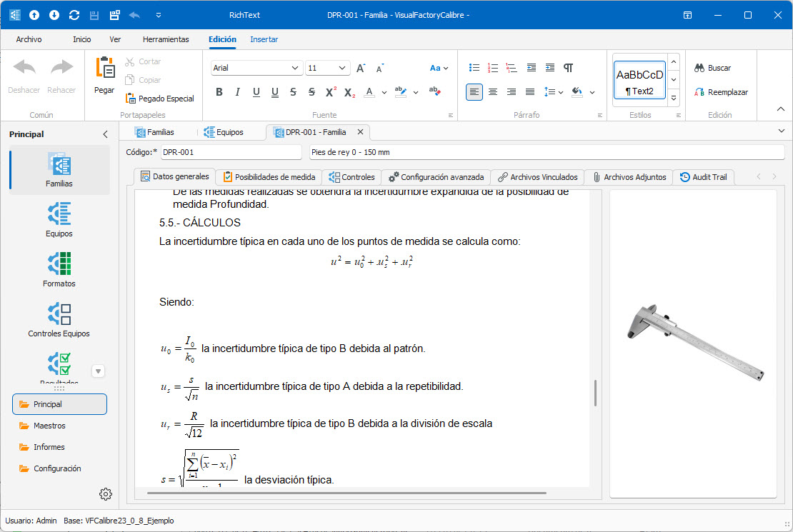793x532 pixels.
Task: Close the DPR-001 - Familia tab
Action: coord(361,132)
